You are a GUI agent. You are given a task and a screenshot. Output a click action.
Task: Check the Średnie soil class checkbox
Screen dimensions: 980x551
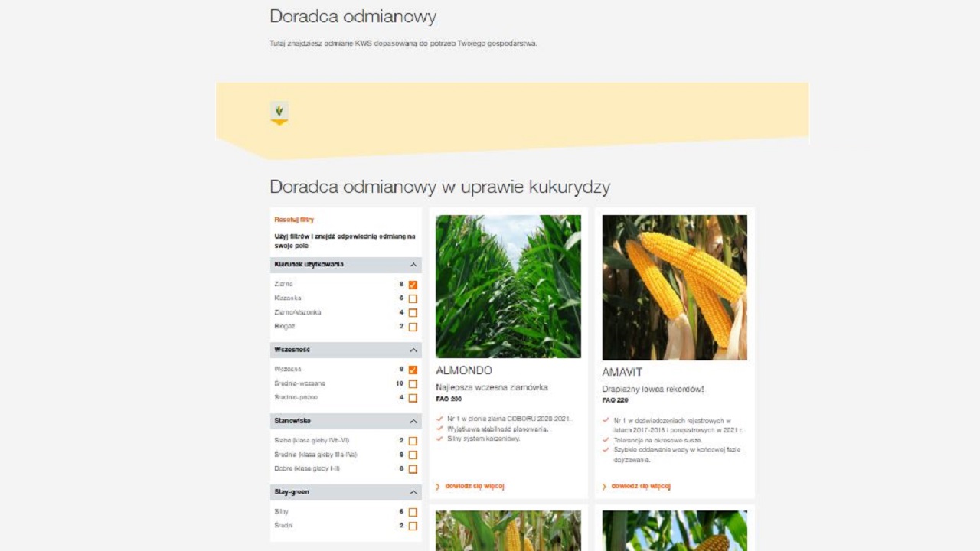[x=413, y=455]
